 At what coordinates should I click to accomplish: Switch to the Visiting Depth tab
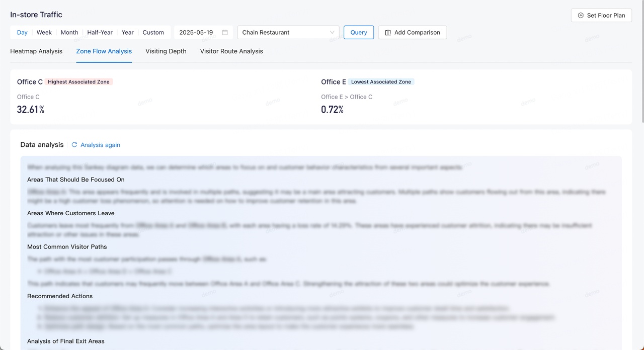[166, 51]
